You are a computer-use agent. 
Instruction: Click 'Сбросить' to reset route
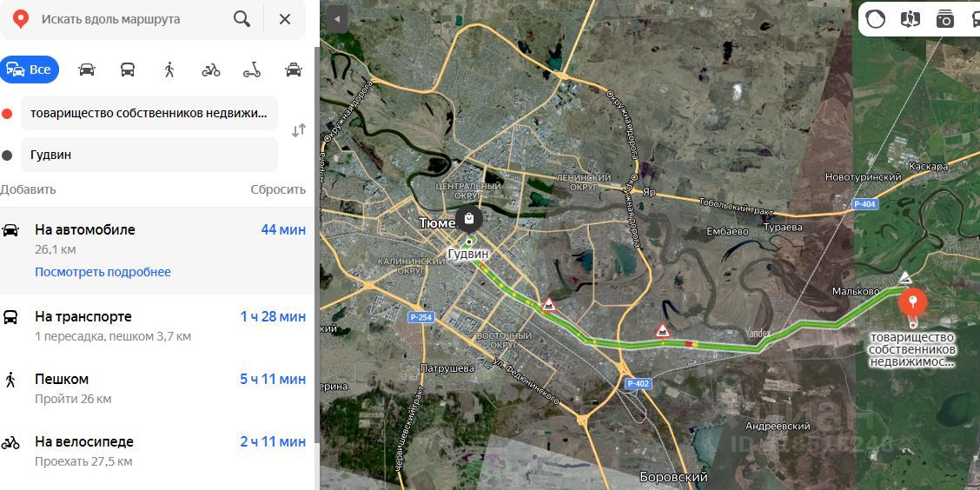tap(278, 189)
